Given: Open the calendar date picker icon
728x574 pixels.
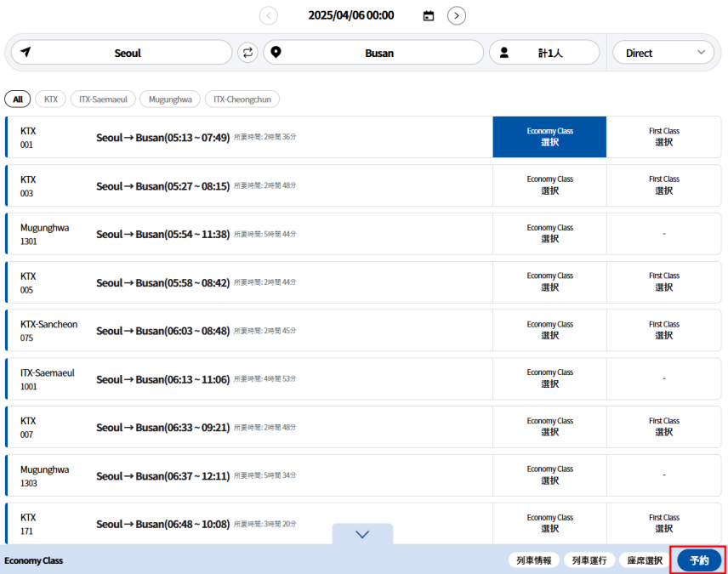Looking at the screenshot, I should click(429, 15).
